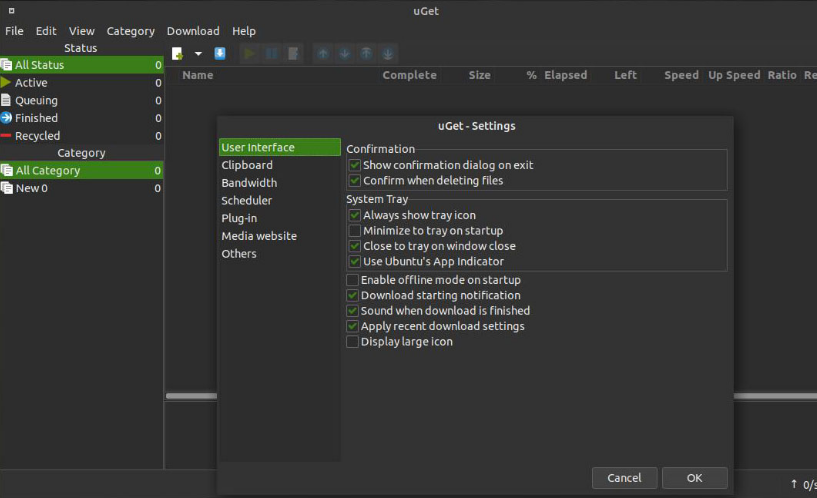The height and width of the screenshot is (498, 817).
Task: Click the All Category row icon
Action: tap(6, 170)
